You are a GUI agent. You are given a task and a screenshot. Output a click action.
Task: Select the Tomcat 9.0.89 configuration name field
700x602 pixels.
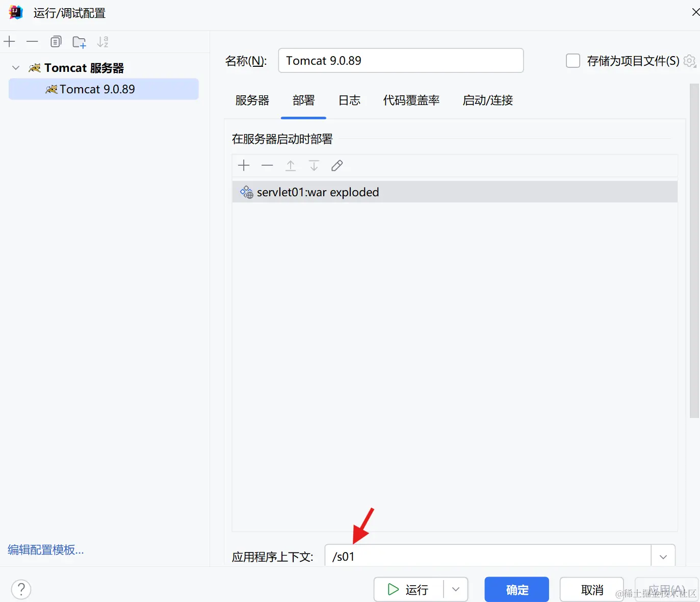(x=401, y=60)
